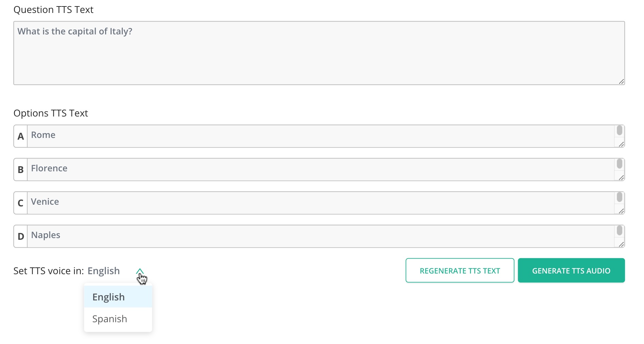Click the resize grip on option C textarea
644x344 pixels.
[621, 211]
